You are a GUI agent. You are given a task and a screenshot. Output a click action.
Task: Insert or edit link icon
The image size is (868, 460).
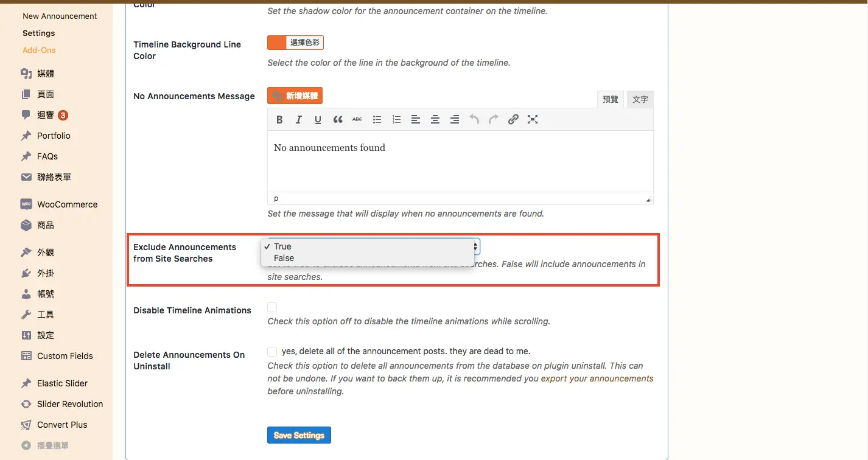click(513, 120)
